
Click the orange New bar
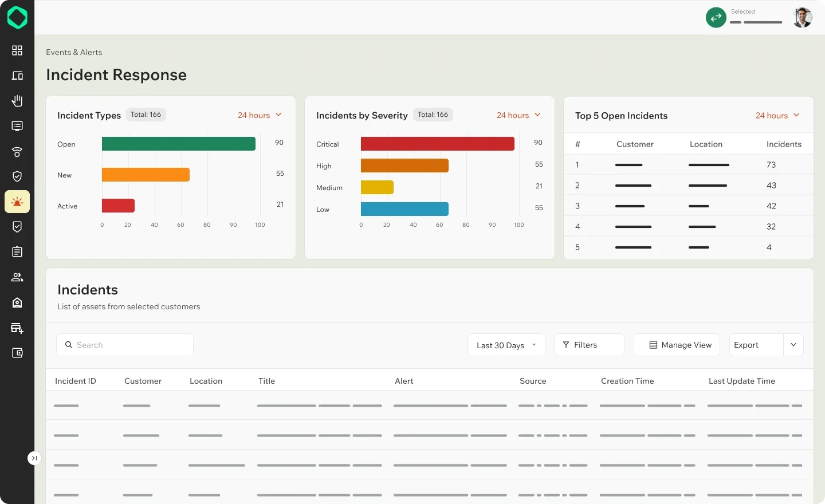(x=146, y=175)
